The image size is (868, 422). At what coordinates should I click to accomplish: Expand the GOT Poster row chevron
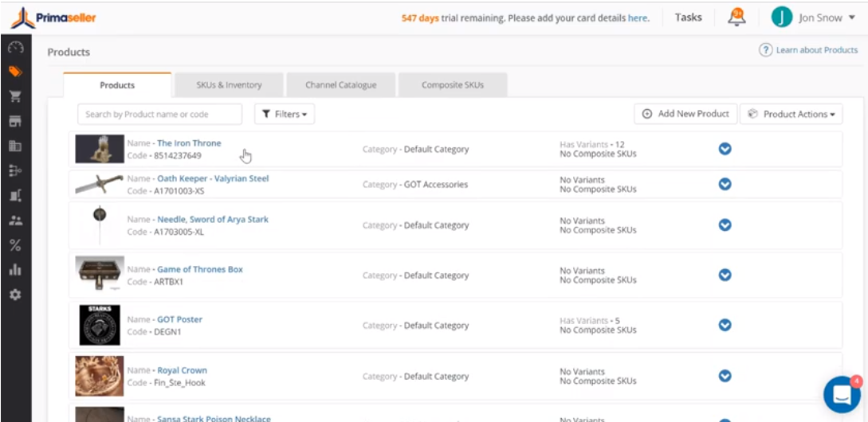point(725,325)
